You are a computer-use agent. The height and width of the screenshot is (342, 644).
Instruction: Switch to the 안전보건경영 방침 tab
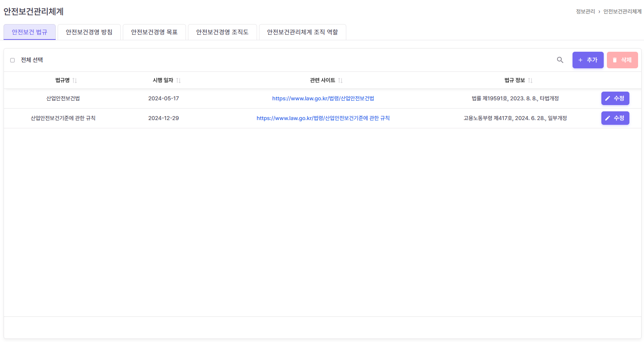coord(89,32)
